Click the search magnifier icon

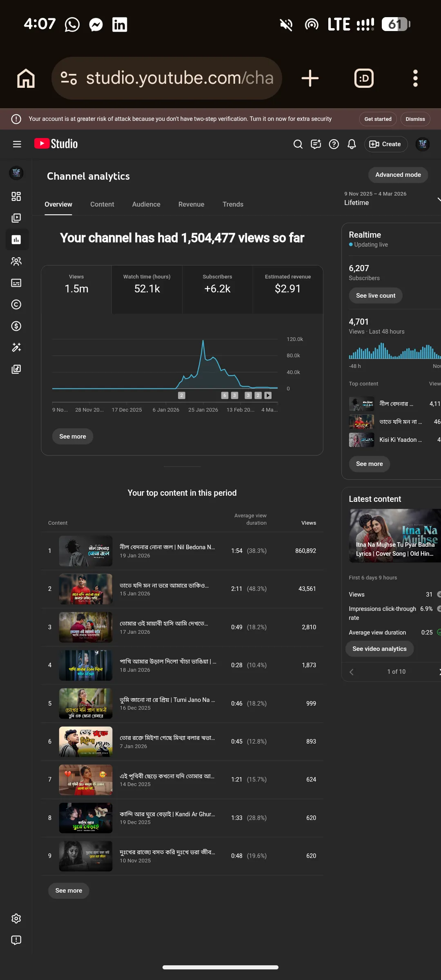click(298, 144)
